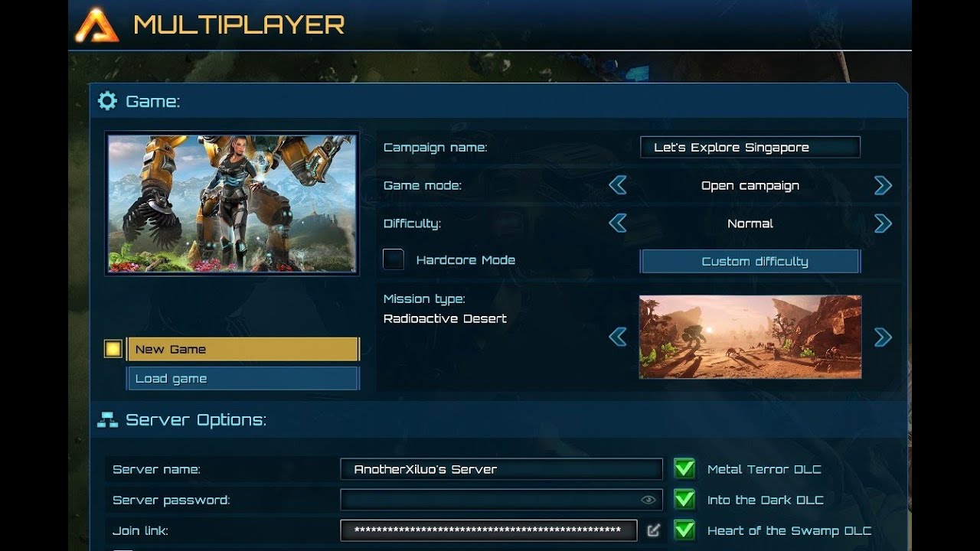Viewport: 980px width, 551px height.
Task: Click the Radioactive Desert mission preview image
Action: click(x=750, y=337)
